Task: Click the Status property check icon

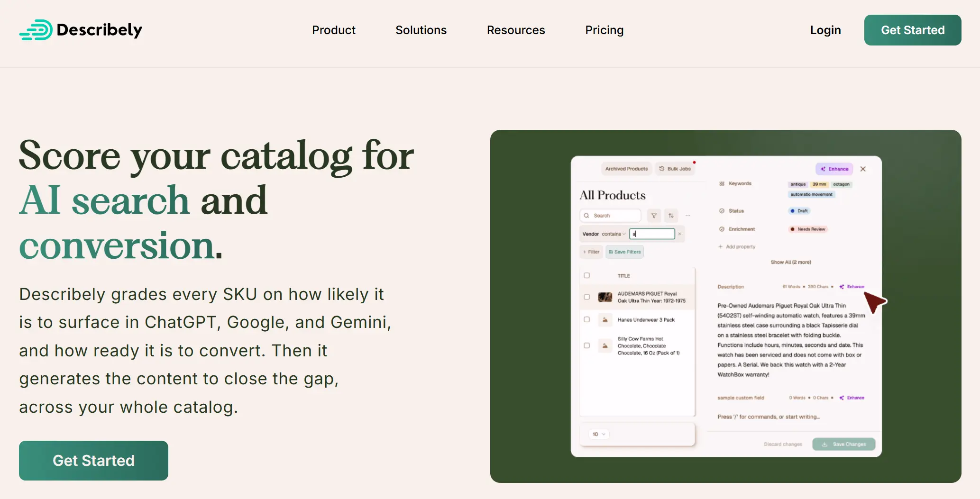Action: tap(722, 211)
